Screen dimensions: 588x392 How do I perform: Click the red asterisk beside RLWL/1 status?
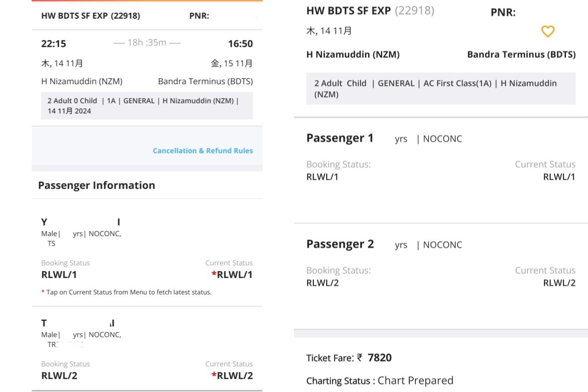pos(214,274)
